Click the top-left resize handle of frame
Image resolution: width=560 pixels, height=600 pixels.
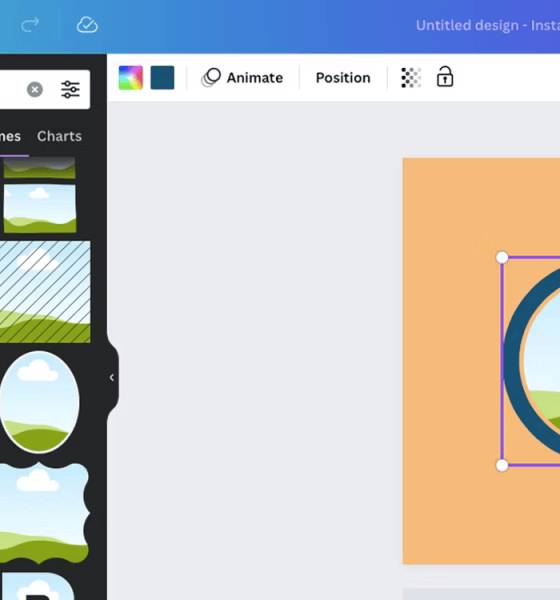click(502, 258)
